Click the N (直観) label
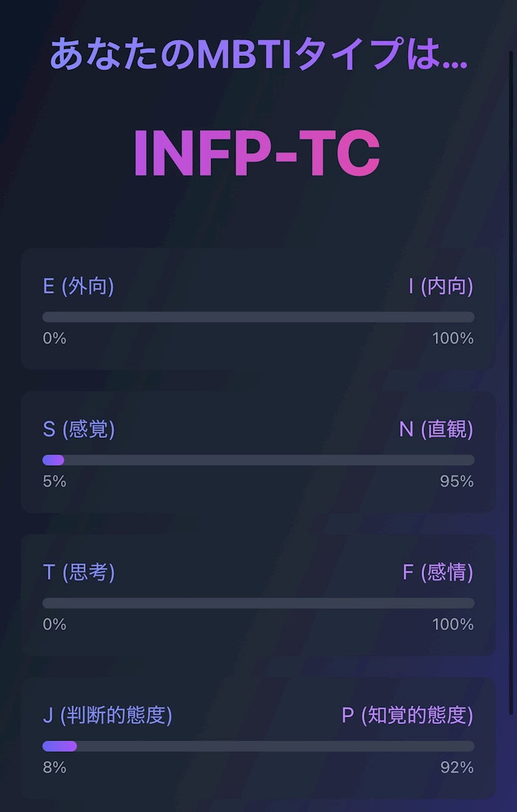The image size is (517, 812). 436,429
